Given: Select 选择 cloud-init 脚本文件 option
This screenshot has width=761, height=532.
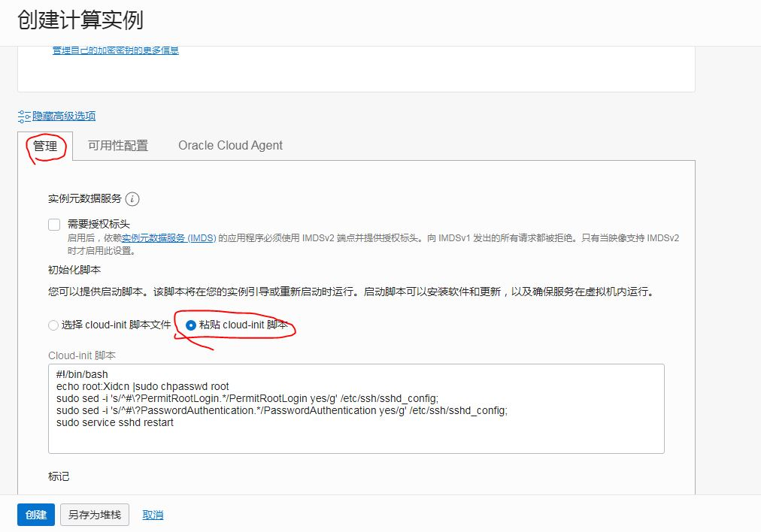Looking at the screenshot, I should (x=53, y=325).
